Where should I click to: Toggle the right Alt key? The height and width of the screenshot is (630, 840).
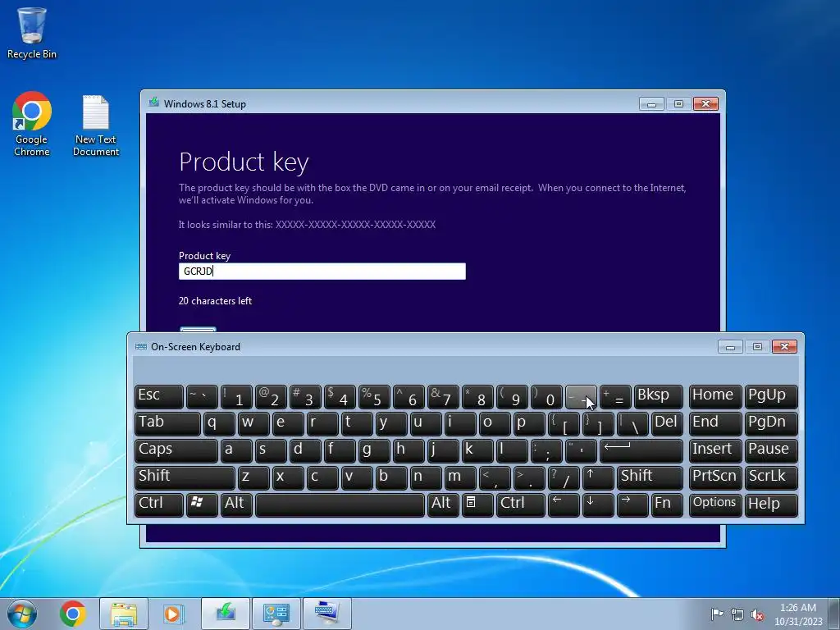[x=442, y=504]
